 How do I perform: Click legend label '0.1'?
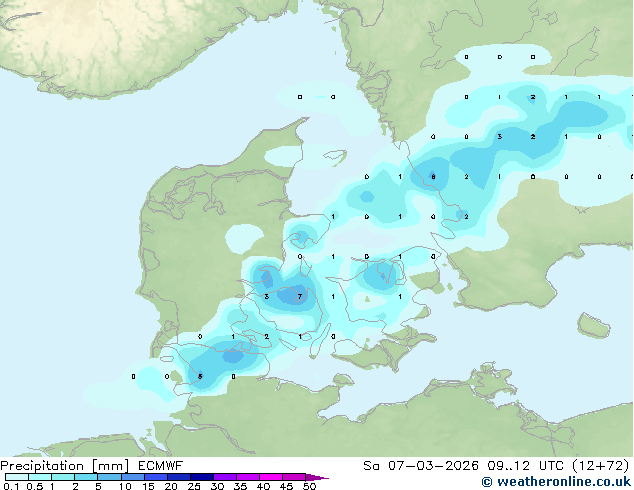click(11, 486)
